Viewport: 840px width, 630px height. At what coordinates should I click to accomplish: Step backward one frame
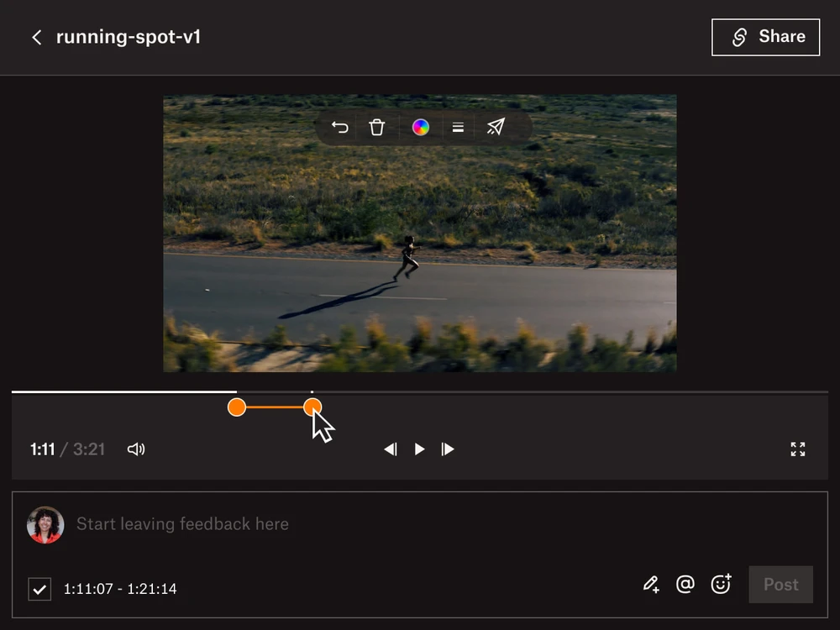coord(391,449)
